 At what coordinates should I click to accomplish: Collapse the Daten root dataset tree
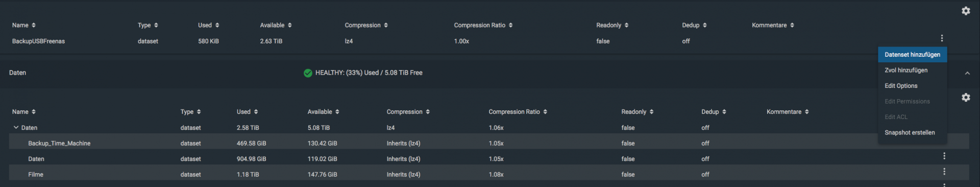click(x=16, y=127)
